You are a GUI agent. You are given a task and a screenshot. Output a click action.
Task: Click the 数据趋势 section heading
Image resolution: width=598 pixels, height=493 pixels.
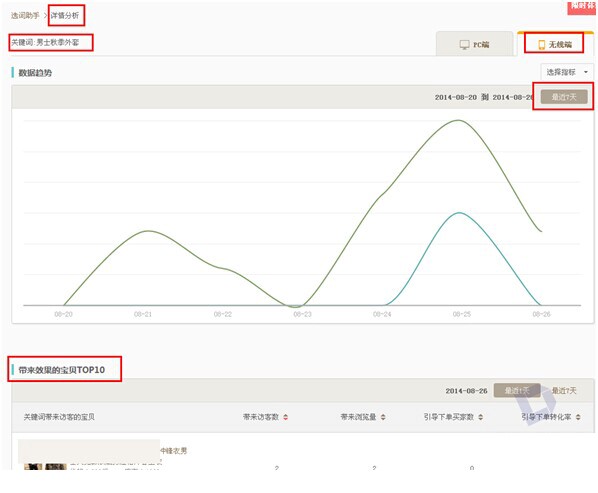(x=35, y=73)
